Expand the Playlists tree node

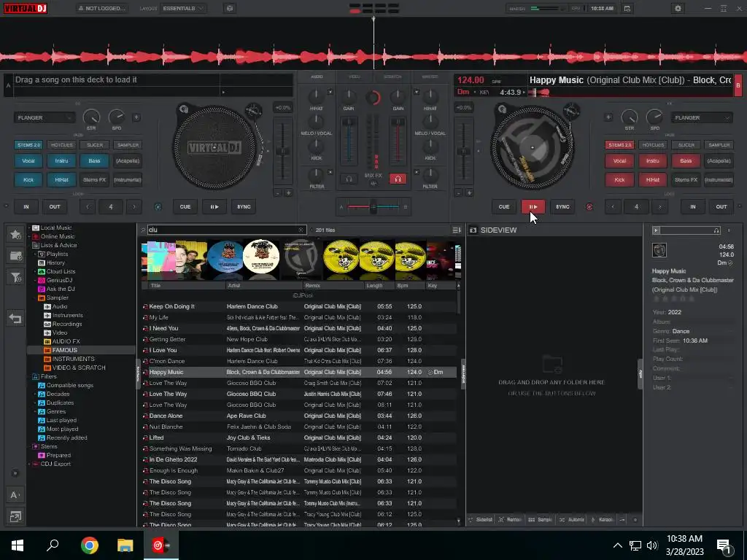[35, 254]
